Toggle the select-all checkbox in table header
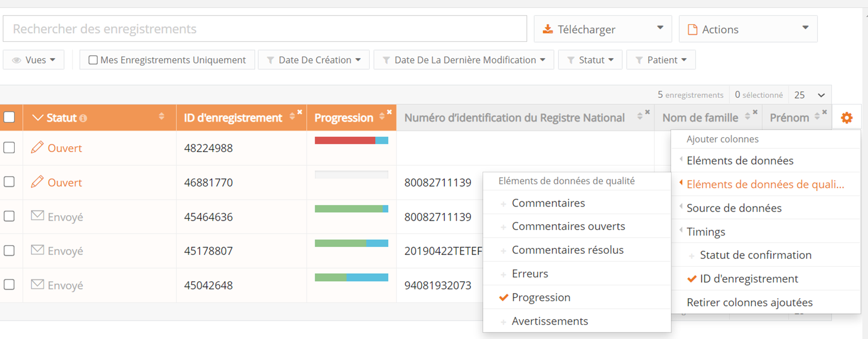This screenshot has height=339, width=868. click(9, 117)
